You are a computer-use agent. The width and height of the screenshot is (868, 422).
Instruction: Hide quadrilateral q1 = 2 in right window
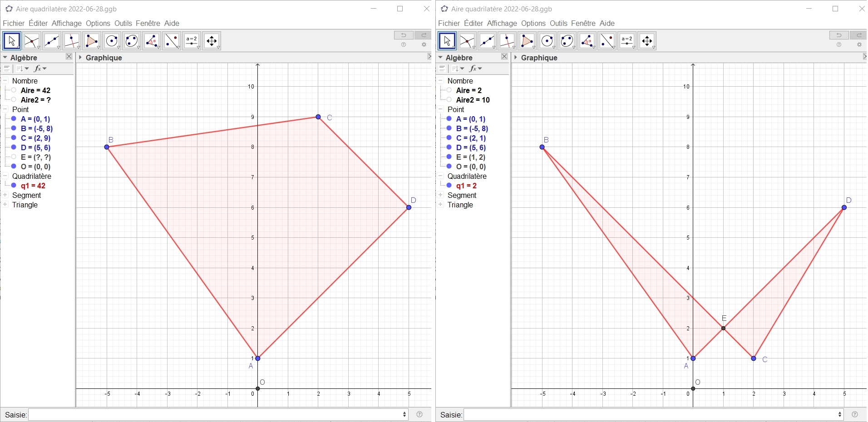coord(449,186)
